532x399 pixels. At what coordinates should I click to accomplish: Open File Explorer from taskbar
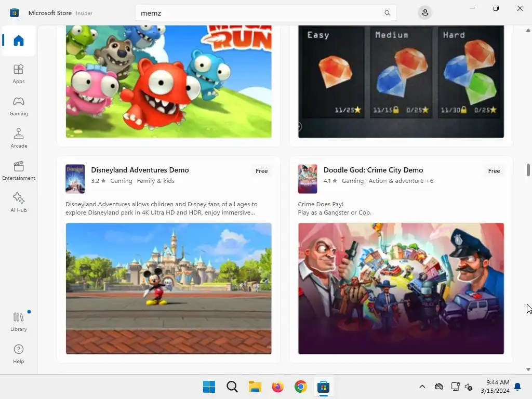(255, 387)
